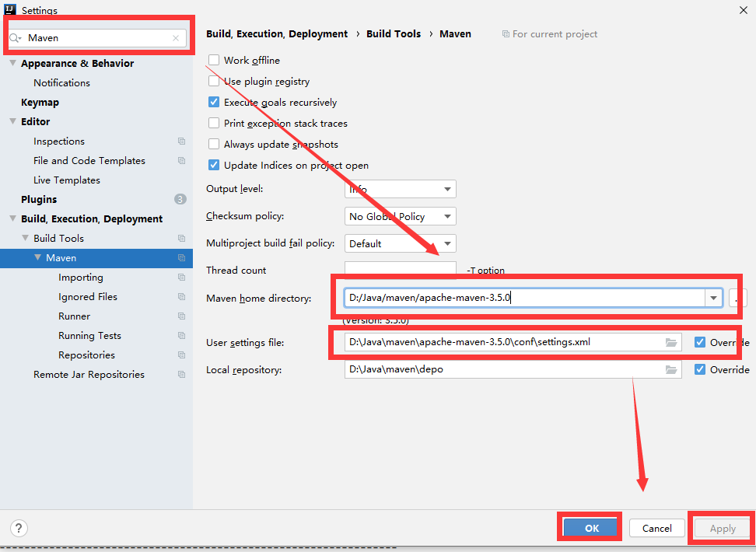The image size is (756, 552).
Task: Open the Multiproject build fail policy dropdown
Action: coord(401,243)
